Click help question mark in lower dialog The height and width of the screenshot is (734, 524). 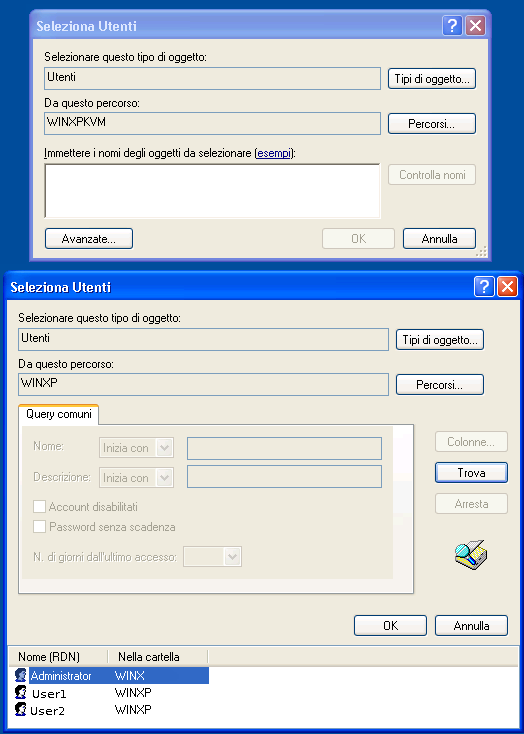pyautogui.click(x=484, y=286)
